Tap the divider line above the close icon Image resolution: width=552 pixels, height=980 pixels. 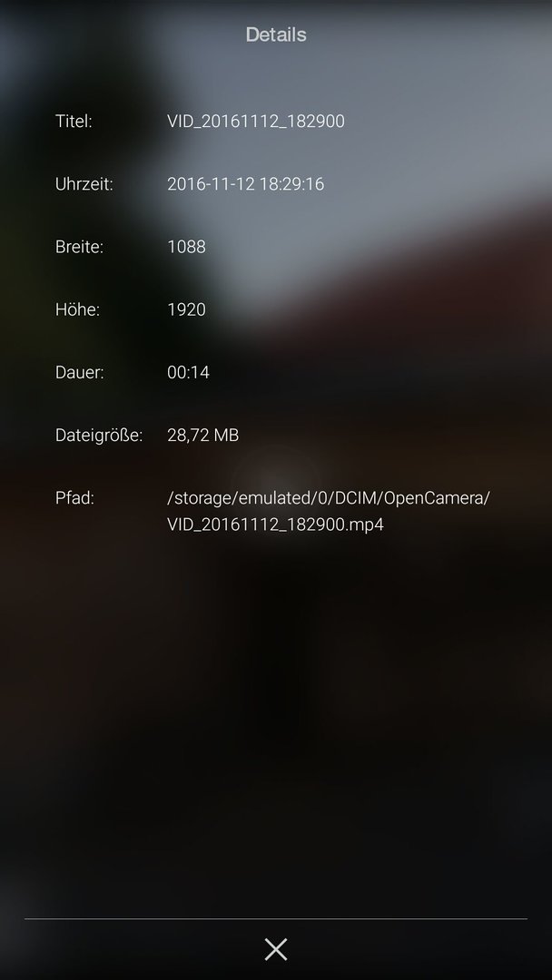point(276,918)
